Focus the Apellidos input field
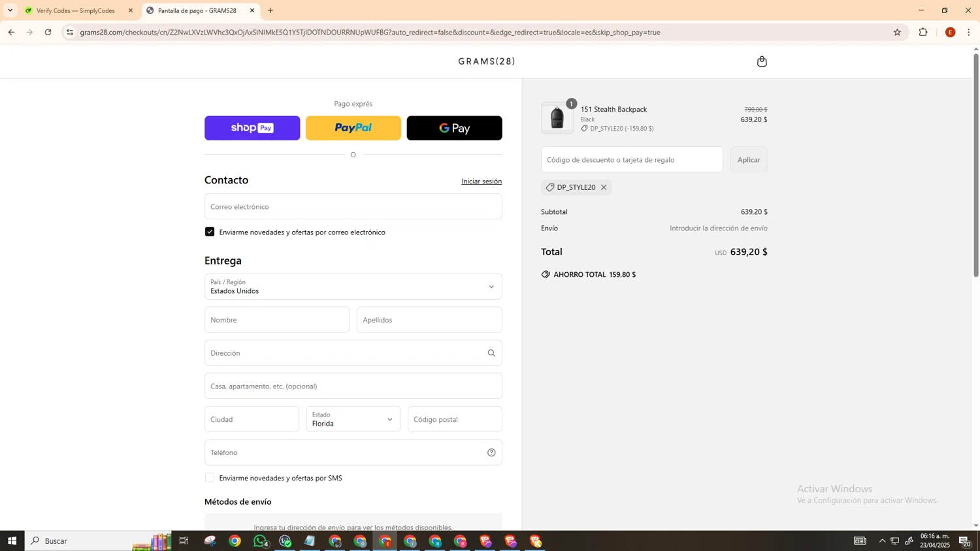 429,320
